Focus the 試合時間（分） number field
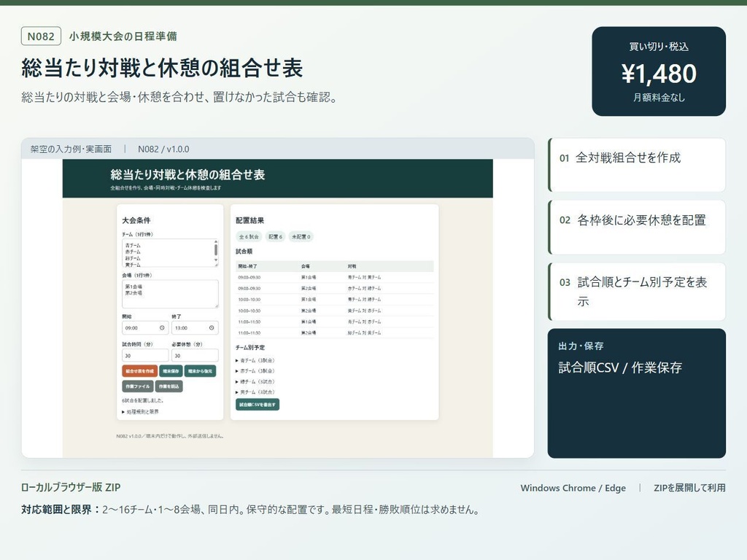 coord(145,355)
